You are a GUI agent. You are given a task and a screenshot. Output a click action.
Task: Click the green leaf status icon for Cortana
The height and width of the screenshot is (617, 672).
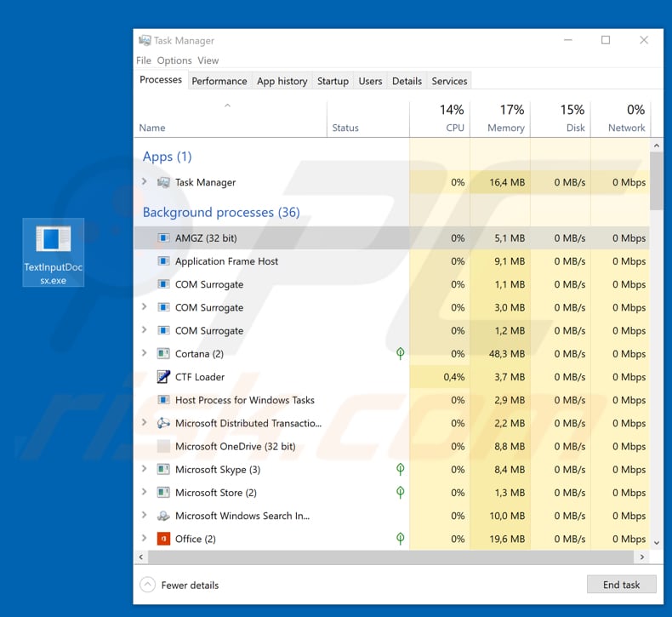tap(401, 353)
